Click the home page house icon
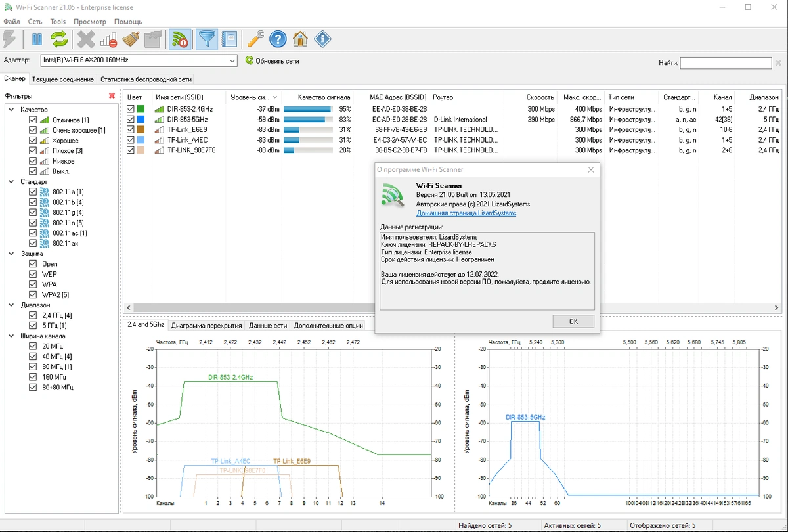Viewport: 788px width, 532px height. pos(300,39)
